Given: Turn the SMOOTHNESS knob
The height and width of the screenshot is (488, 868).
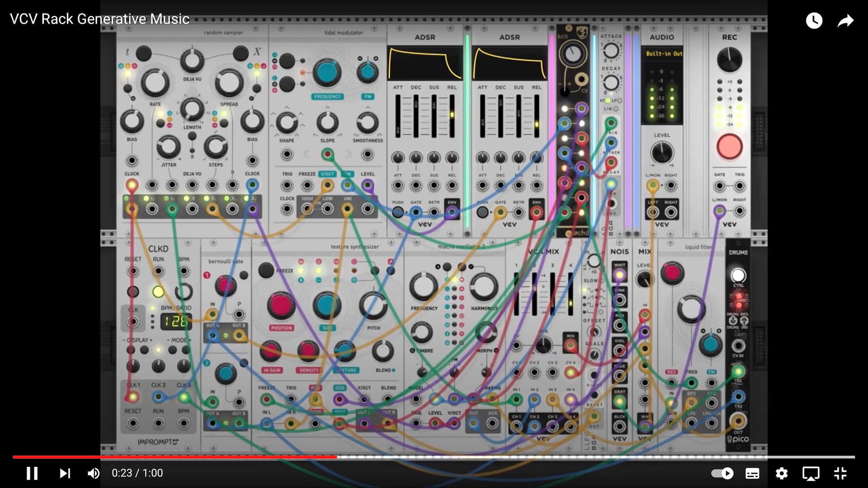Looking at the screenshot, I should click(368, 122).
